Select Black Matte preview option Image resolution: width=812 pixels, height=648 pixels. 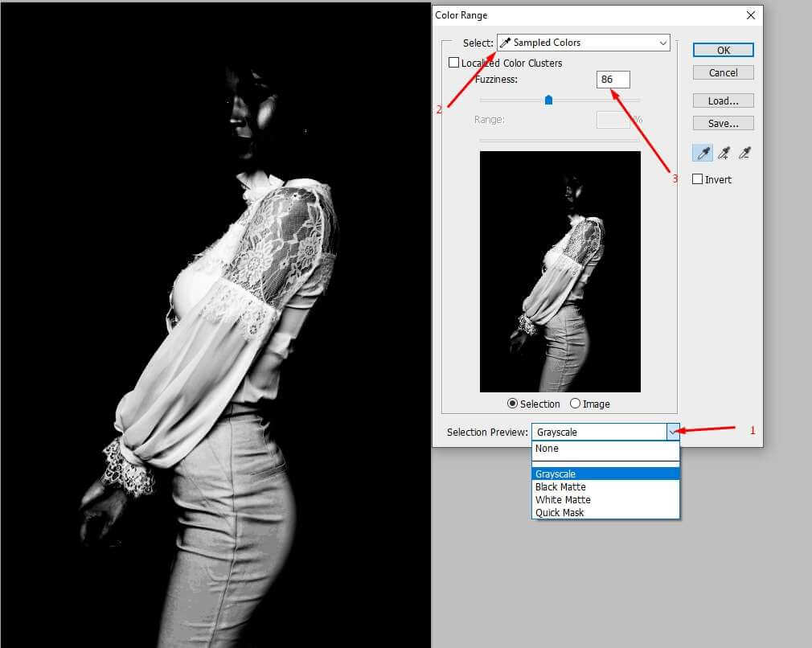pyautogui.click(x=560, y=487)
